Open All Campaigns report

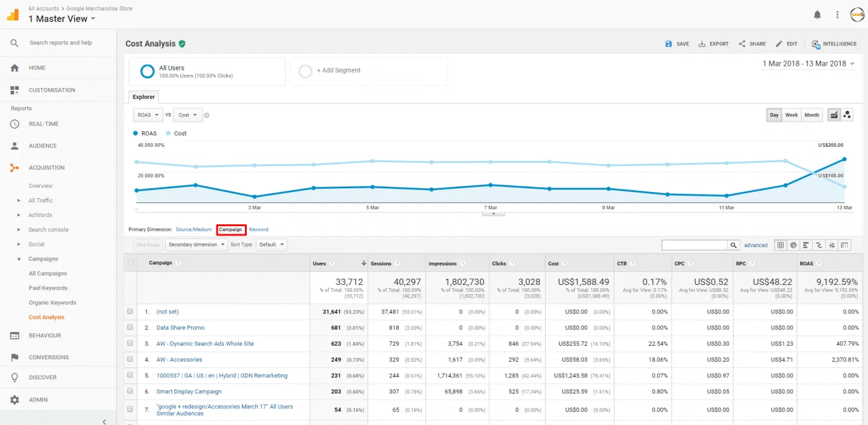pyautogui.click(x=48, y=274)
